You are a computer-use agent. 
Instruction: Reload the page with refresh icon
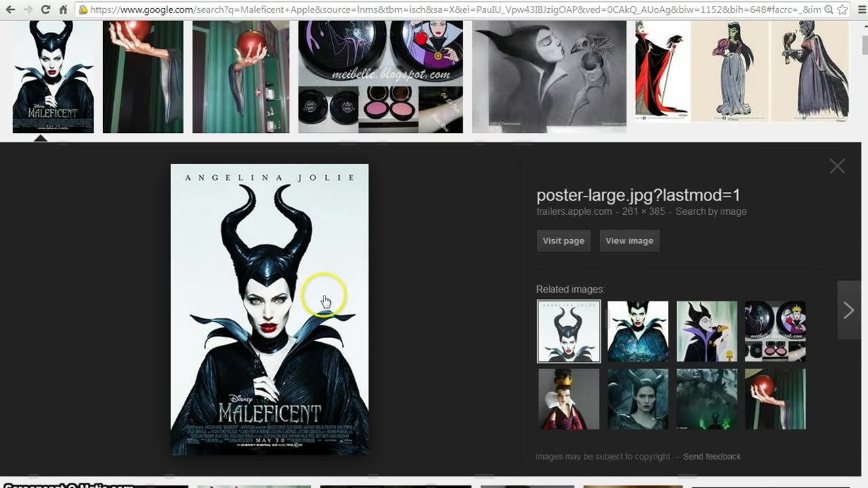(x=45, y=9)
